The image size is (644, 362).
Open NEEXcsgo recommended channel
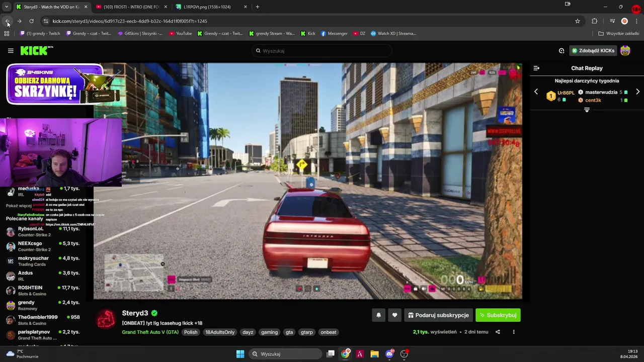click(x=43, y=246)
